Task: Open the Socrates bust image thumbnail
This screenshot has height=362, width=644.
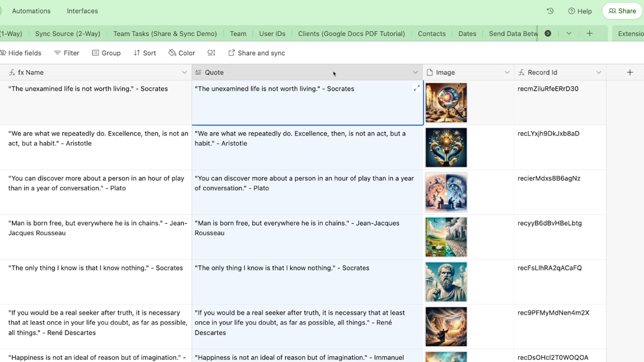Action: click(x=446, y=282)
